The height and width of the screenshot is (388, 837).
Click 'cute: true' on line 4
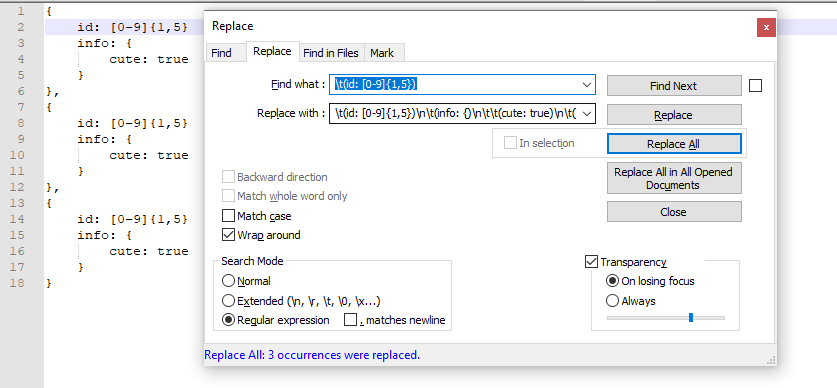pyautogui.click(x=148, y=59)
